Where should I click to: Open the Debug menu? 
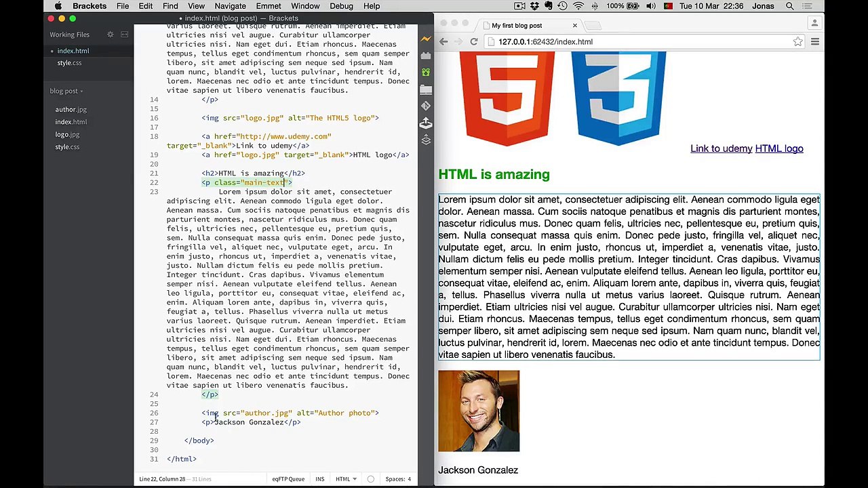tap(341, 6)
